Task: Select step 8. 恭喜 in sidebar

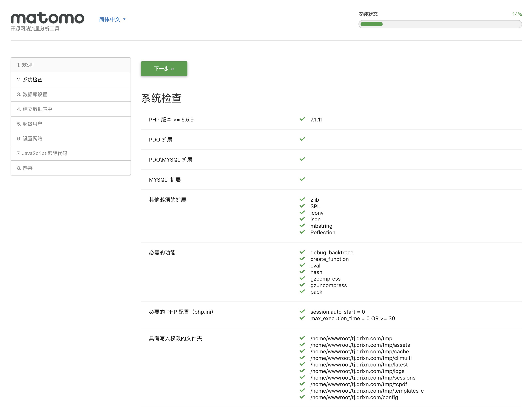Action: click(x=71, y=168)
